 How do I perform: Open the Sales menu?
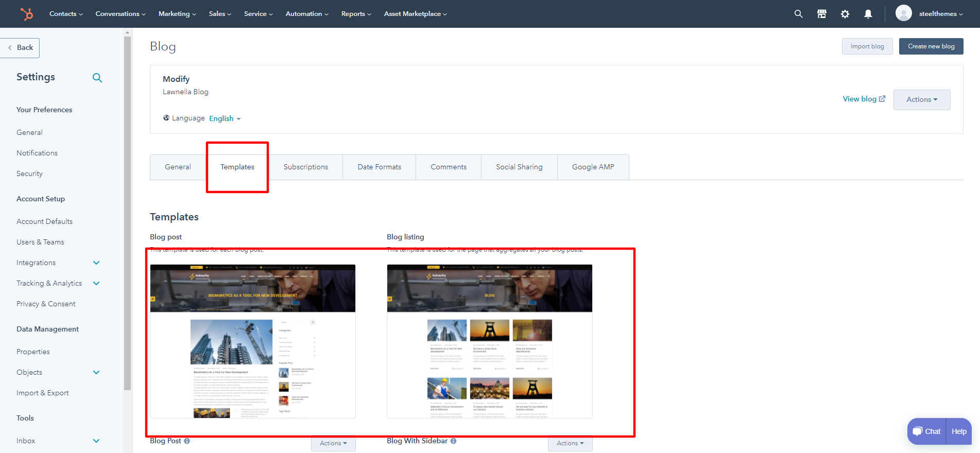click(220, 14)
